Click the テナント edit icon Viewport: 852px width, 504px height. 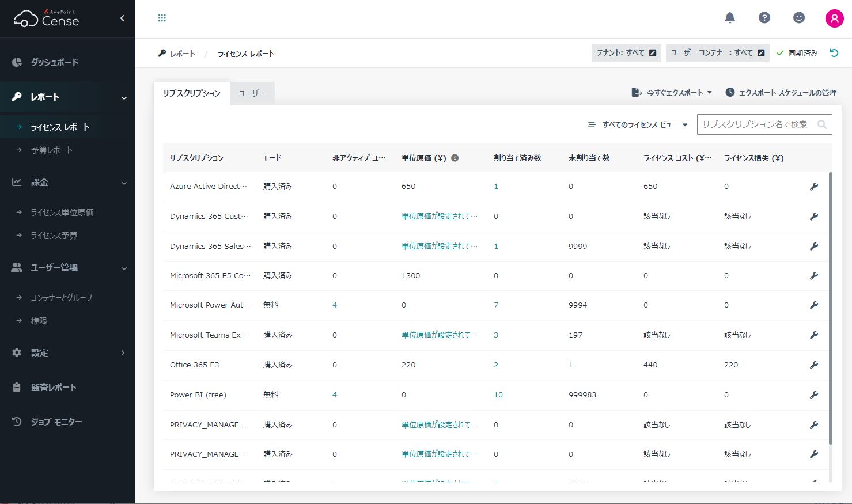653,53
